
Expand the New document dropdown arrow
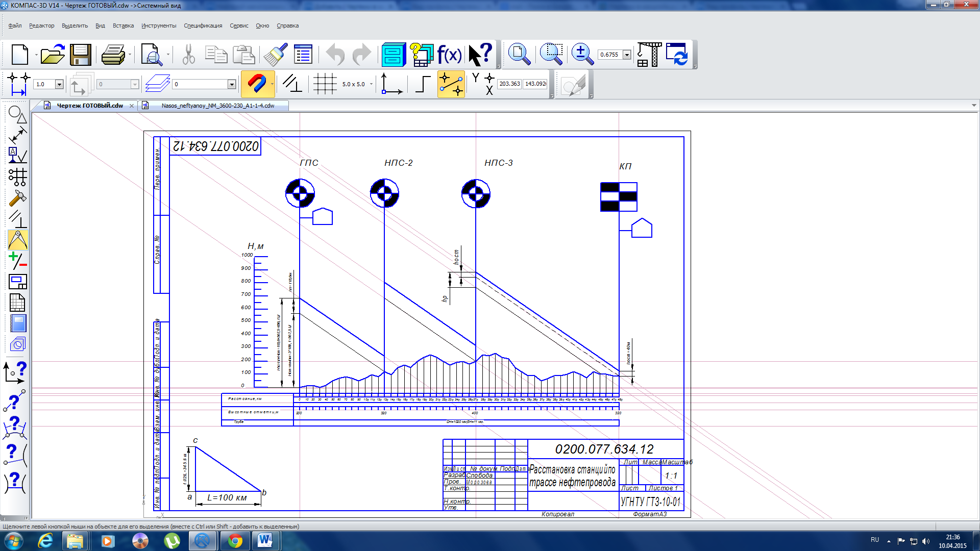[x=36, y=55]
